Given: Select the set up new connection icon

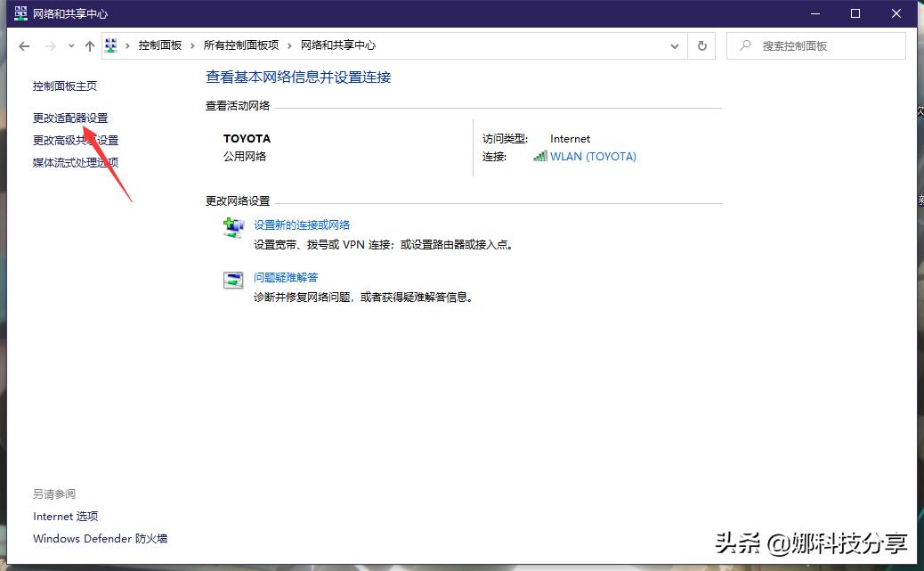Looking at the screenshot, I should [x=232, y=228].
